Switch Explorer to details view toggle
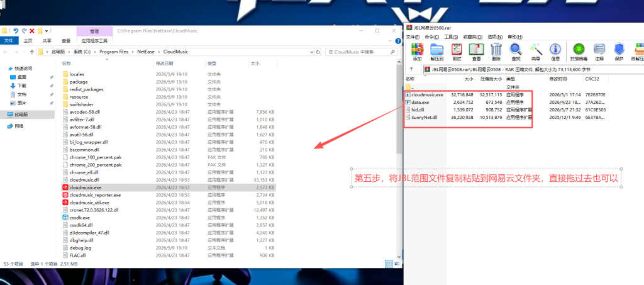This screenshot has height=285, width=644. pyautogui.click(x=387, y=264)
